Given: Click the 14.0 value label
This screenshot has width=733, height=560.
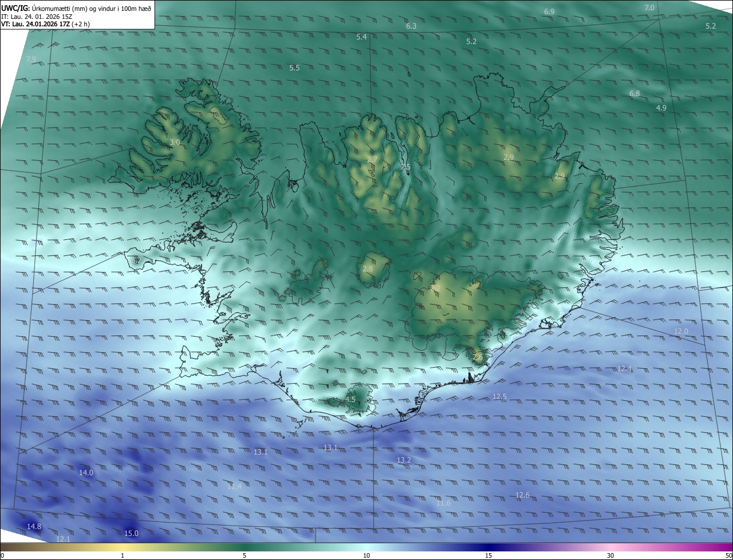Looking at the screenshot, I should [86, 472].
